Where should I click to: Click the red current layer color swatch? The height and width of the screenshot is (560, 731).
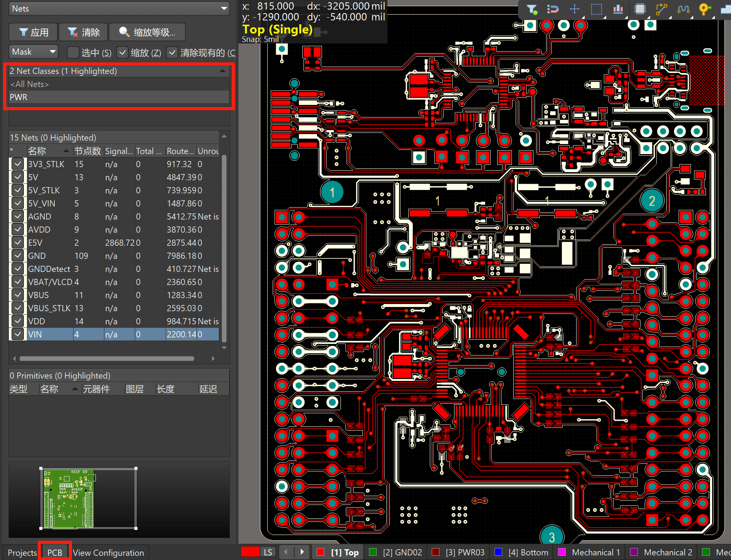pos(250,552)
